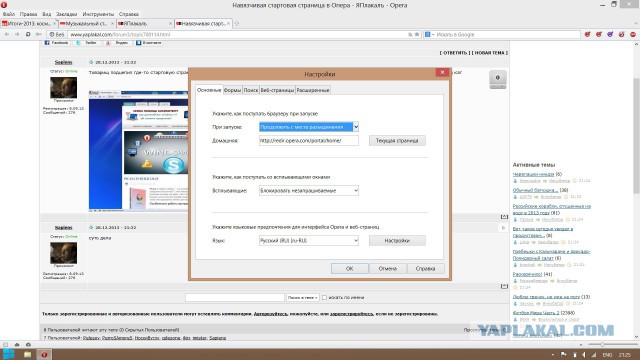This screenshot has height=360, width=640.
Task: Click second red extension icon in toolbar
Action: click(599, 35)
